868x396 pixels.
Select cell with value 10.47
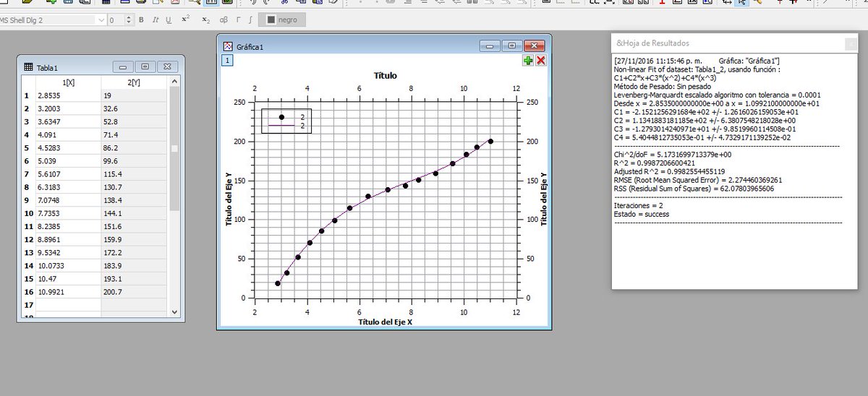click(69, 279)
